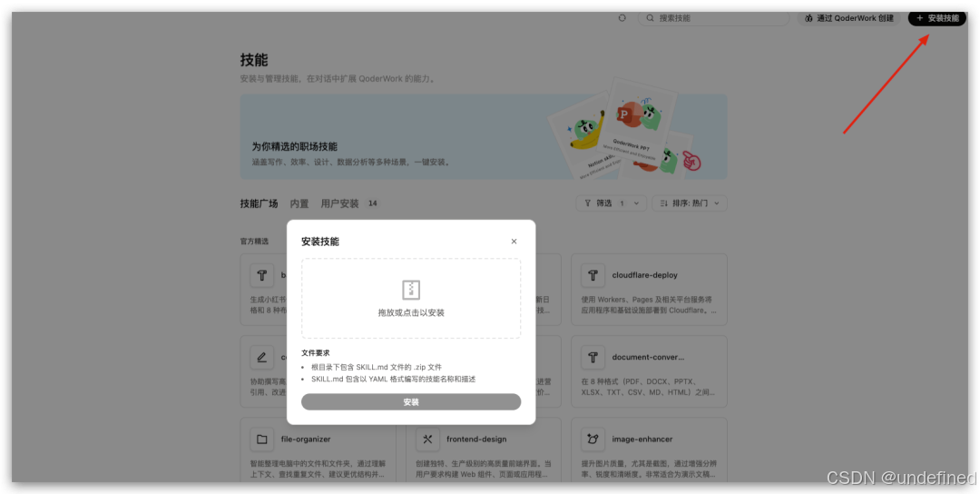Click the 通过 QoderWork 创建 button
This screenshot has height=494, width=980.
848,18
